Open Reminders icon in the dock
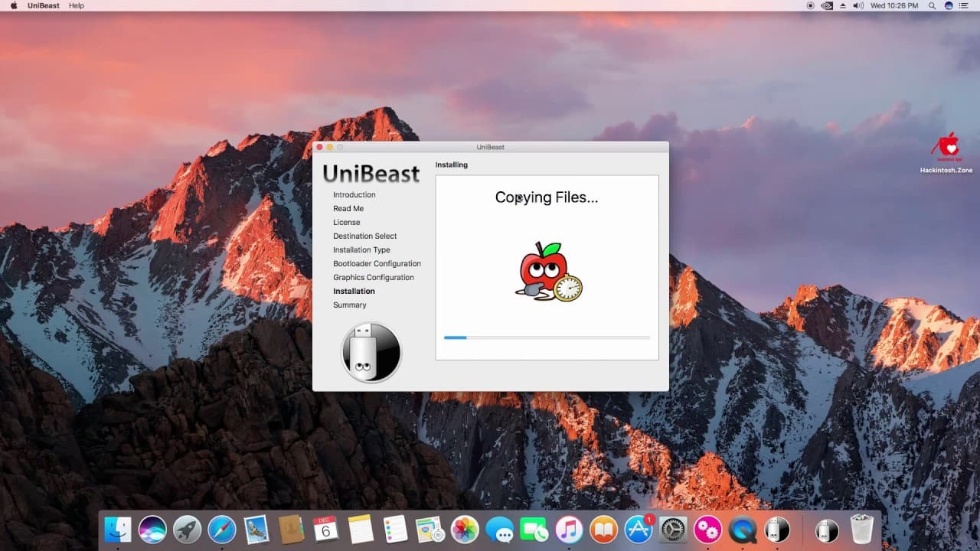This screenshot has height=551, width=980. [395, 529]
